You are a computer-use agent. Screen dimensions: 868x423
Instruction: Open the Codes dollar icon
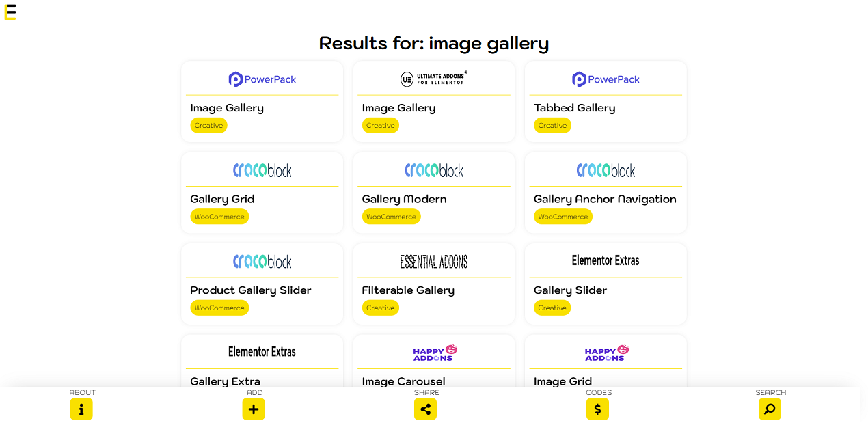(x=597, y=409)
